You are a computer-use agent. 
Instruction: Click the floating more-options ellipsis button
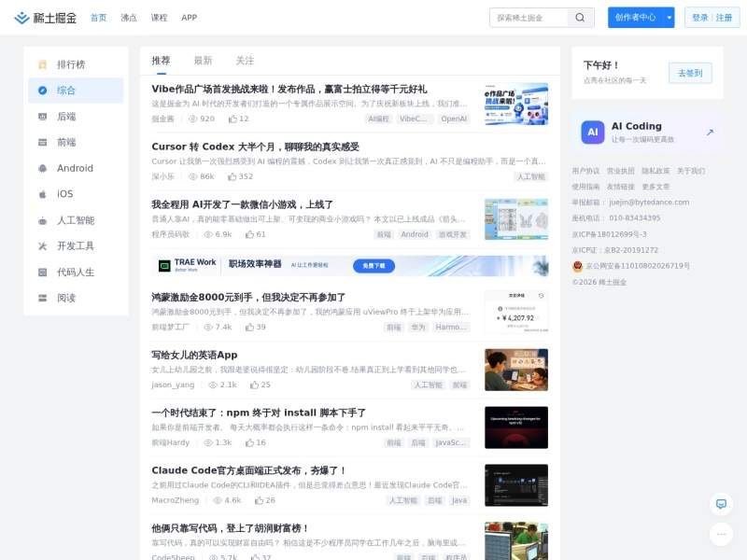(721, 534)
